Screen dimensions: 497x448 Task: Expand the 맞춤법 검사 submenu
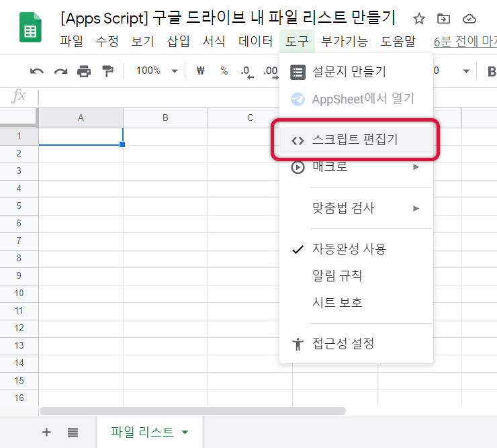(356, 208)
